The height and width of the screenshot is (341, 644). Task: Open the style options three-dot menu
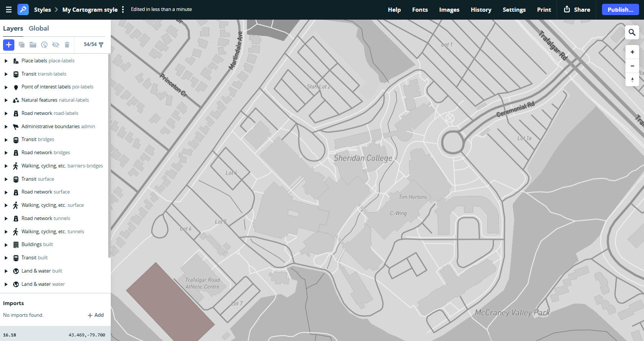coord(123,9)
